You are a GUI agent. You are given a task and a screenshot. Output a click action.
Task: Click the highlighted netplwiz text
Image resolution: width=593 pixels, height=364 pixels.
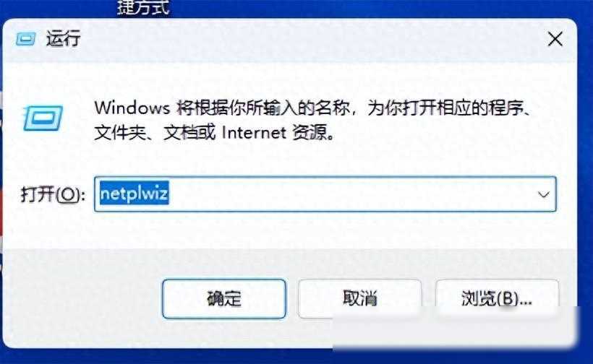134,194
